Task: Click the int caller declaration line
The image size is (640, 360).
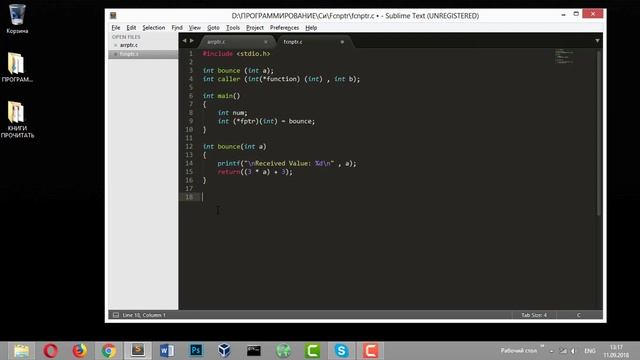Action: 281,79
